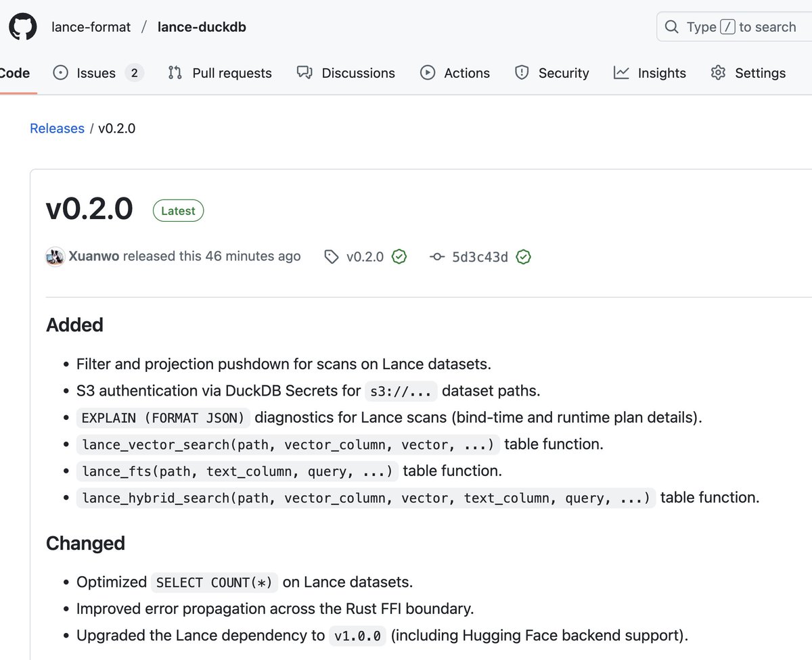Click the v0.2.0 release title heading

click(x=89, y=210)
